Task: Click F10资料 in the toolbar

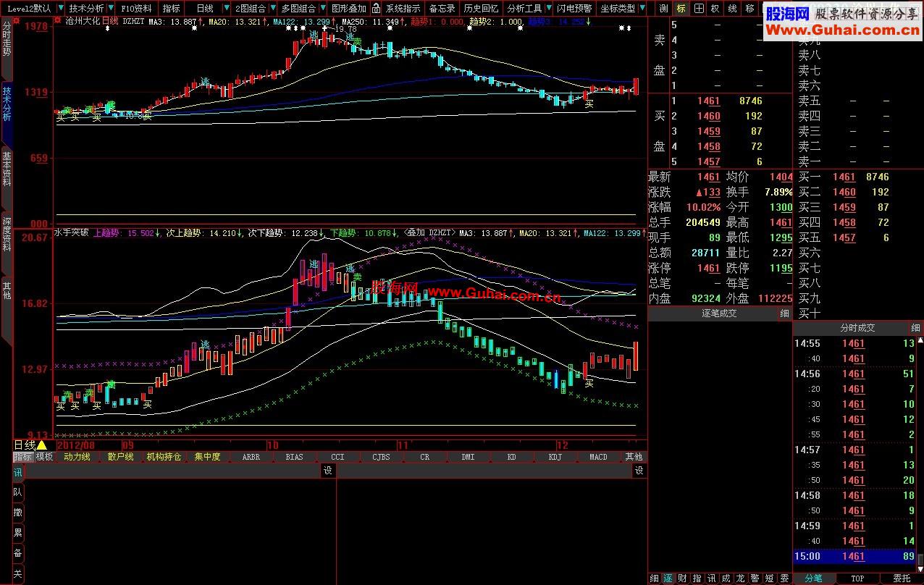Action: [x=136, y=9]
